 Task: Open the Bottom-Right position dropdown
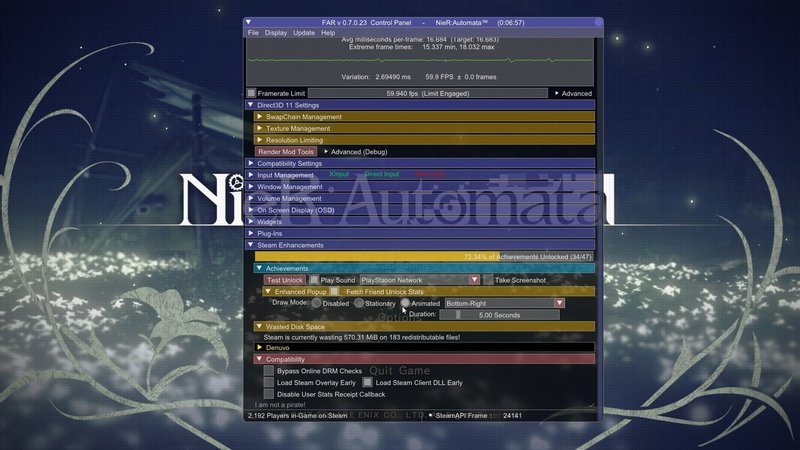coord(505,303)
